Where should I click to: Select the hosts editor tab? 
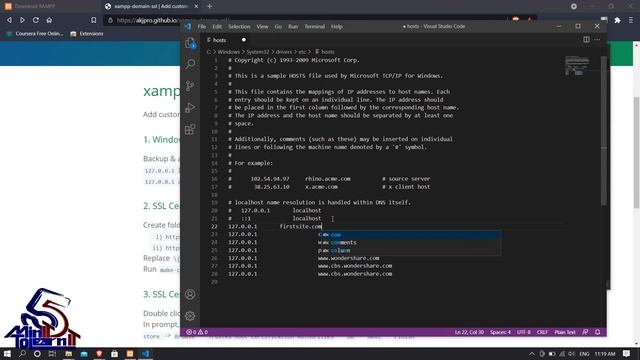[x=227, y=40]
